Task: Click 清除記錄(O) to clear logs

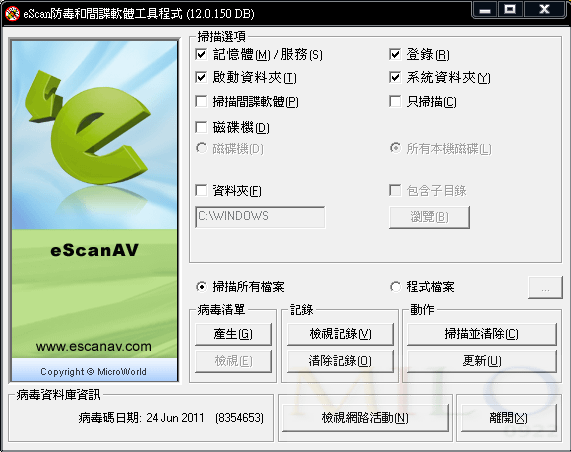Action: tap(340, 361)
